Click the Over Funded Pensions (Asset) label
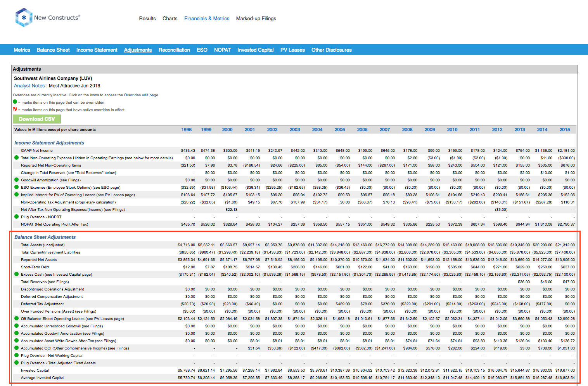The height and width of the screenshot is (386, 588). pyautogui.click(x=59, y=311)
